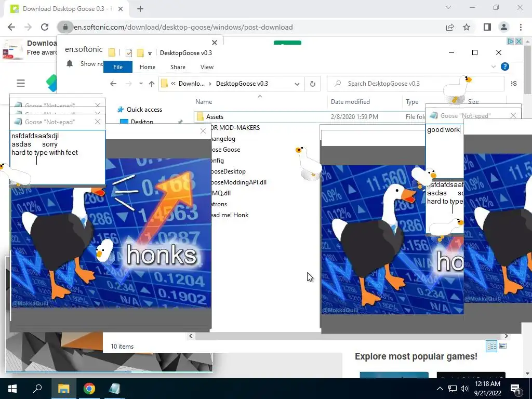The width and height of the screenshot is (532, 399).
Task: Click the notification bell icon
Action: tap(70, 64)
